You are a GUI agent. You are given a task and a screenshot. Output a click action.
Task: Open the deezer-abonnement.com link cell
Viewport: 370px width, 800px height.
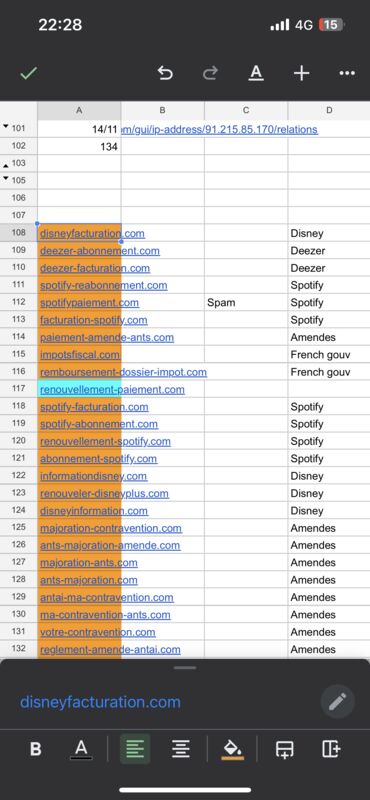coord(100,251)
